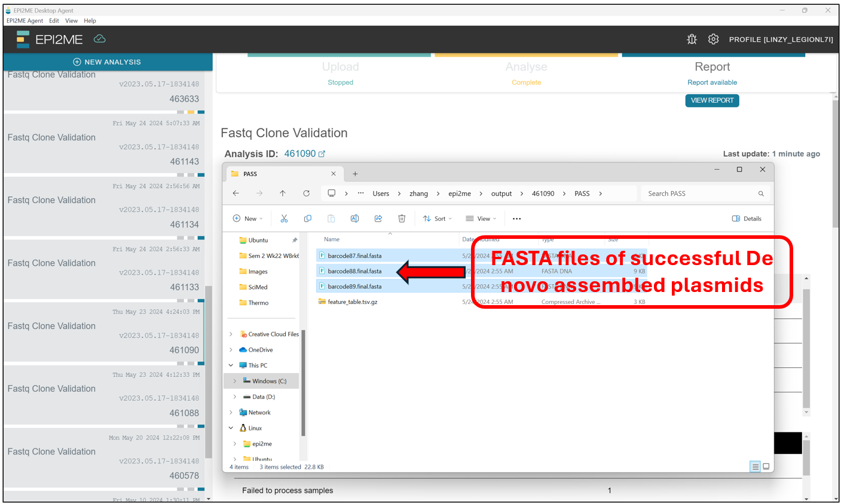The width and height of the screenshot is (841, 504).
Task: Click Cut icon in Explorer toolbar
Action: click(x=284, y=219)
